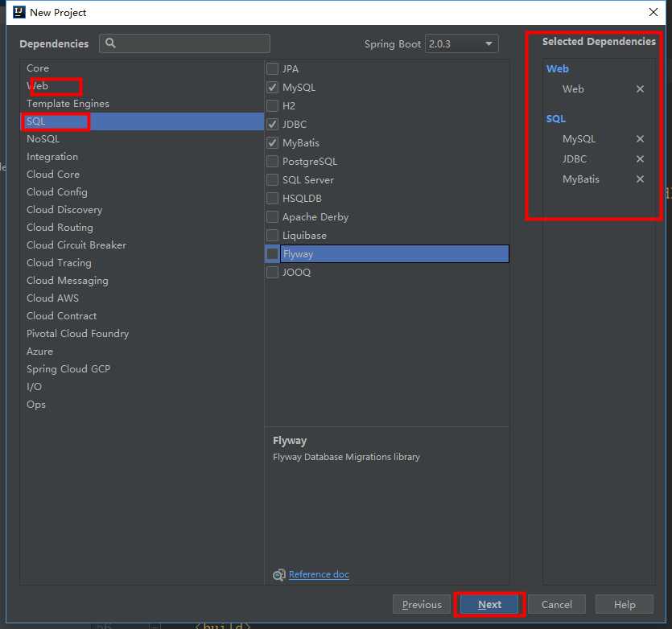Check the Flyway checkbox

pyautogui.click(x=272, y=253)
